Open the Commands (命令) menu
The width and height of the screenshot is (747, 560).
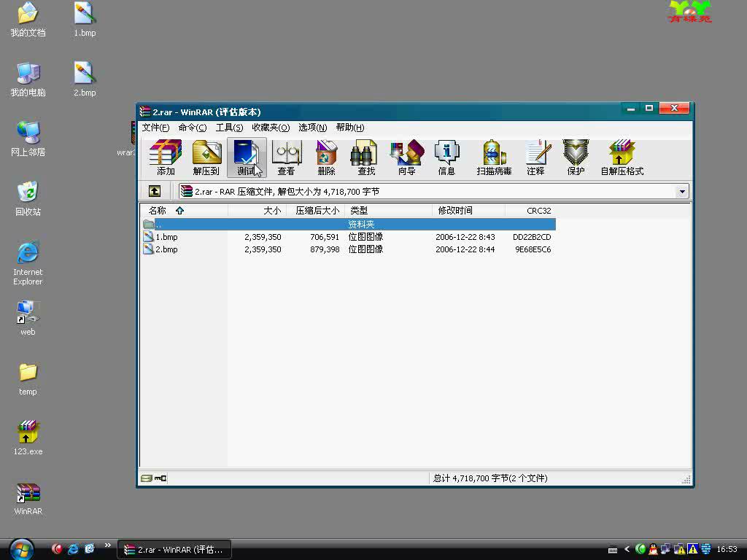coord(193,128)
